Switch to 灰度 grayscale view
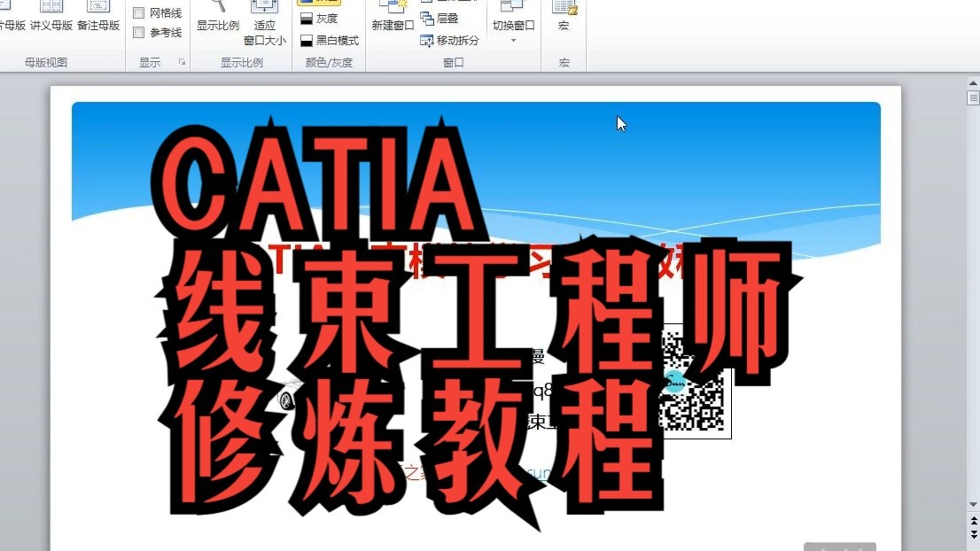 coord(319,19)
